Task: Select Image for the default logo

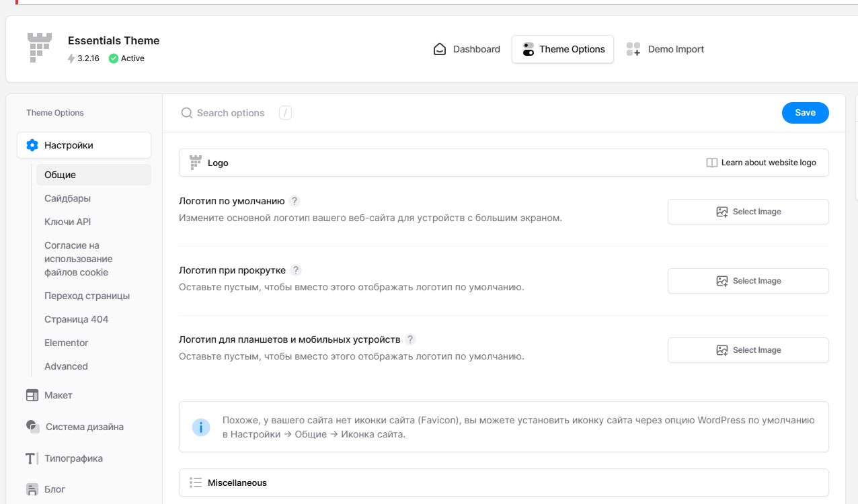Action: coord(748,212)
